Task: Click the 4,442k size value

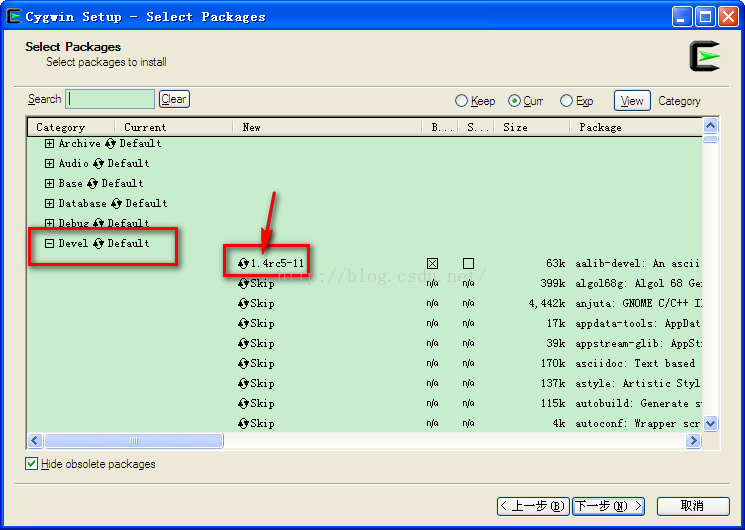Action: point(547,303)
